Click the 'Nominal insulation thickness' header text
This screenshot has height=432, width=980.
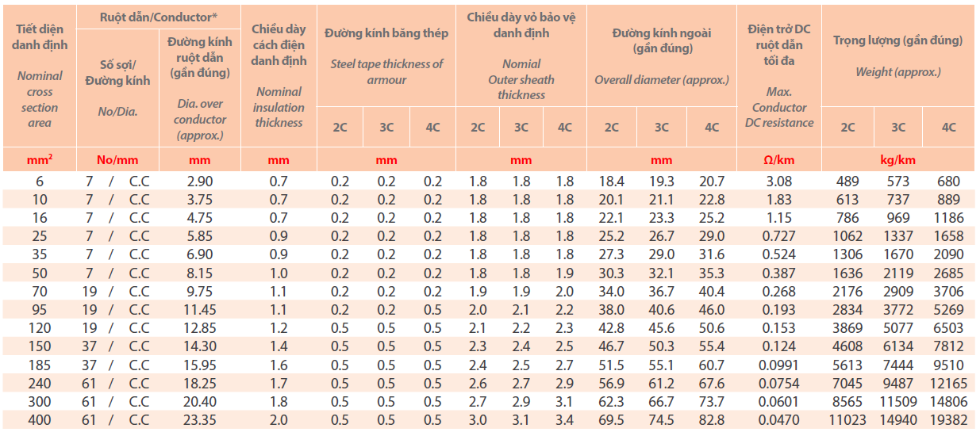[x=279, y=107]
